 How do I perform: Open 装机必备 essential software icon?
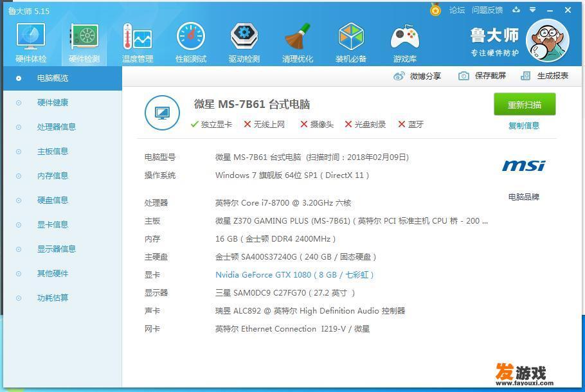[x=351, y=36]
